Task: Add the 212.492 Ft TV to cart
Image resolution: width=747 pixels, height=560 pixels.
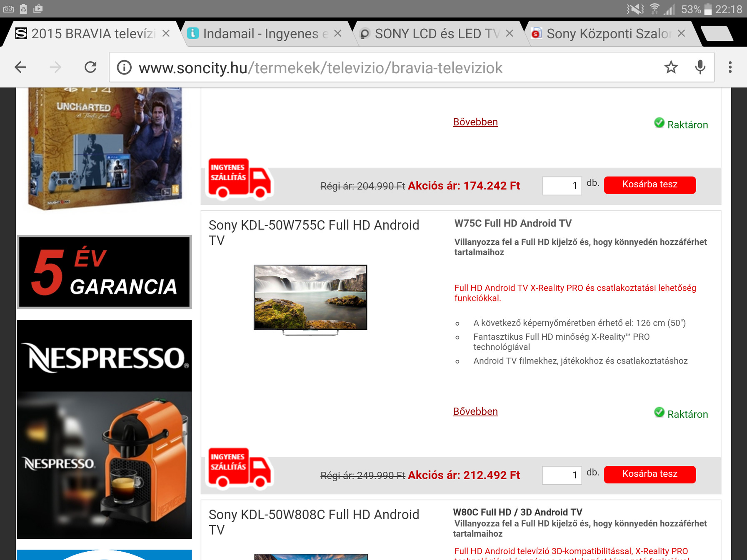Action: coord(650,474)
